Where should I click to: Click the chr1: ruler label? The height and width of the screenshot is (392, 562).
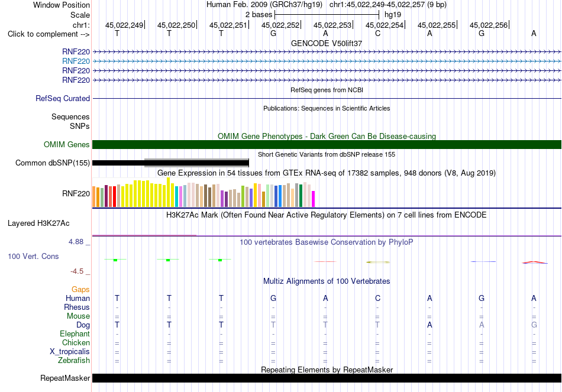81,25
